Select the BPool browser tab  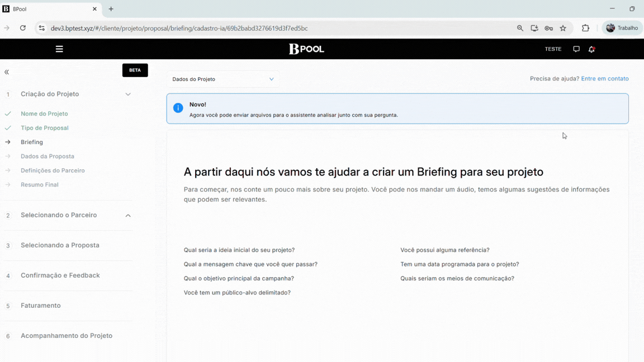point(50,8)
